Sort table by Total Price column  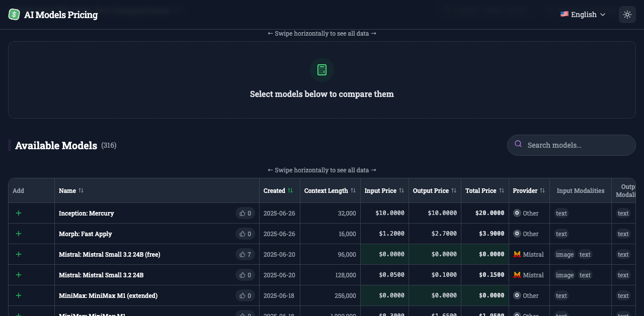click(x=485, y=191)
